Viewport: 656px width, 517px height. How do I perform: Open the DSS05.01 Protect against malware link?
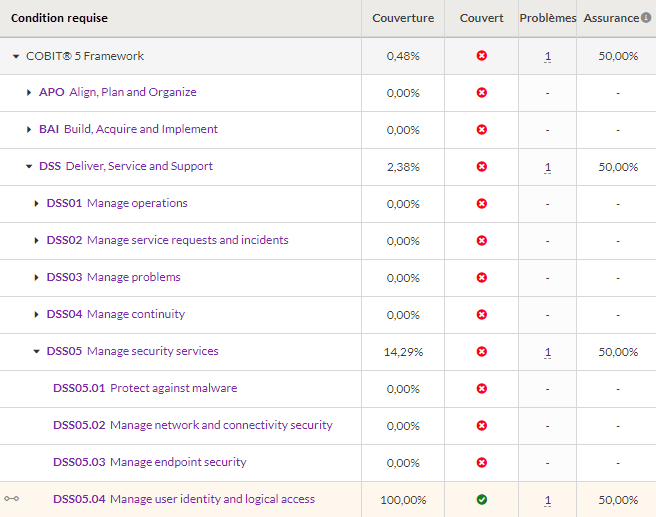click(x=145, y=388)
